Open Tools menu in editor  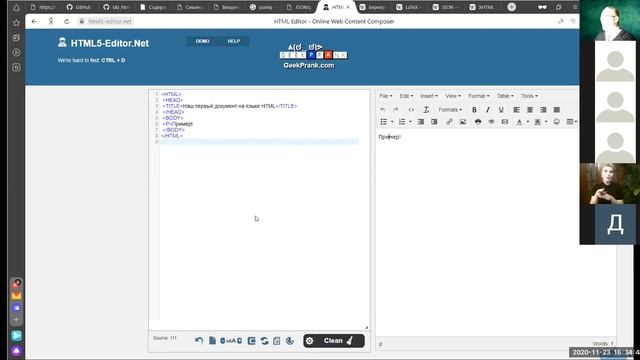pyautogui.click(x=529, y=96)
